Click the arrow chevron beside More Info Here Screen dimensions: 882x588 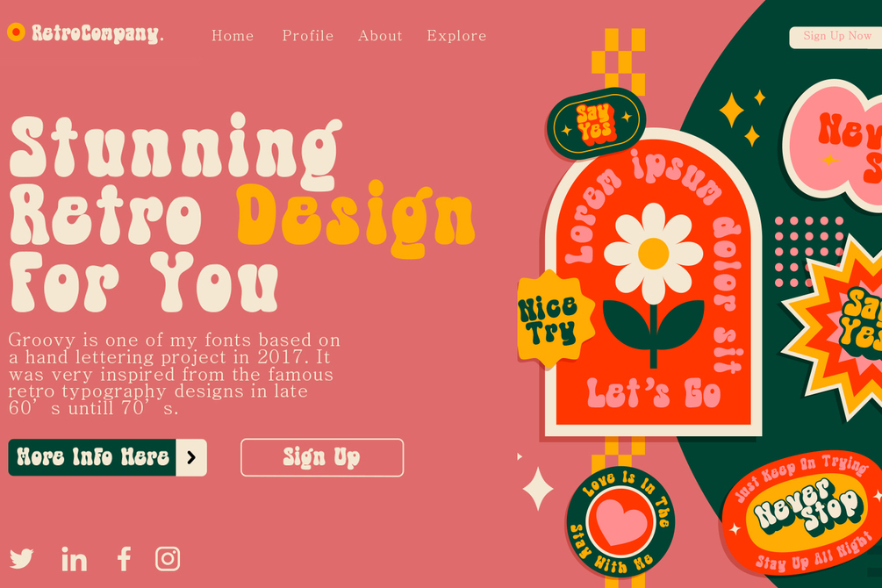coord(191,457)
